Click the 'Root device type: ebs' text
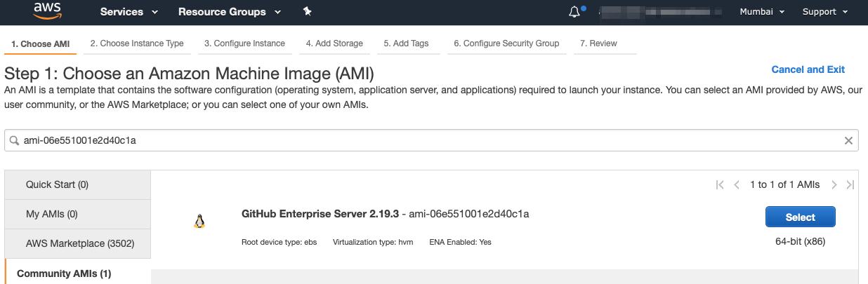The width and height of the screenshot is (868, 284). [x=280, y=242]
